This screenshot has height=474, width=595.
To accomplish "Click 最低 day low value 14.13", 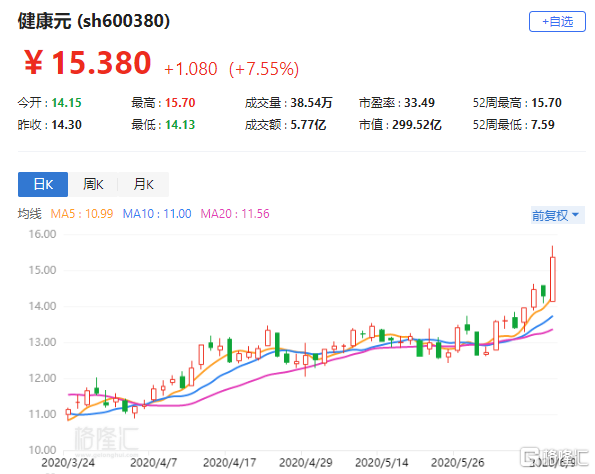I will tap(180, 125).
